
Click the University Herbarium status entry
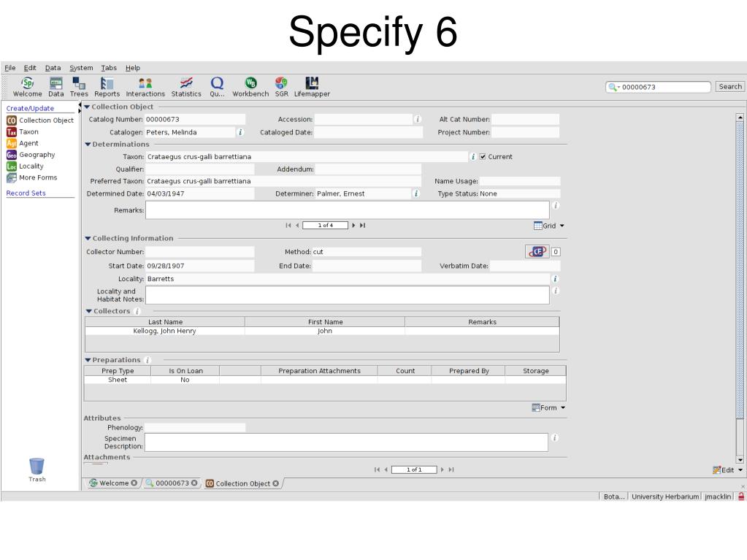pyautogui.click(x=665, y=496)
